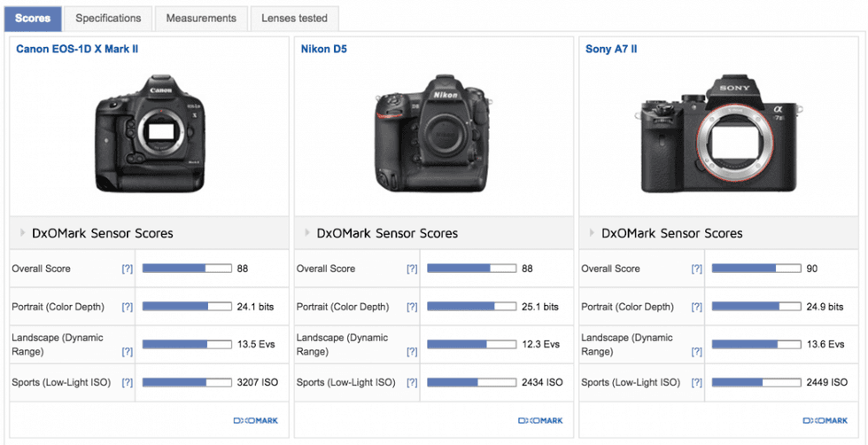Open help for Sony Sports Low-Light ISO
This screenshot has width=868, height=445.
[x=697, y=382]
